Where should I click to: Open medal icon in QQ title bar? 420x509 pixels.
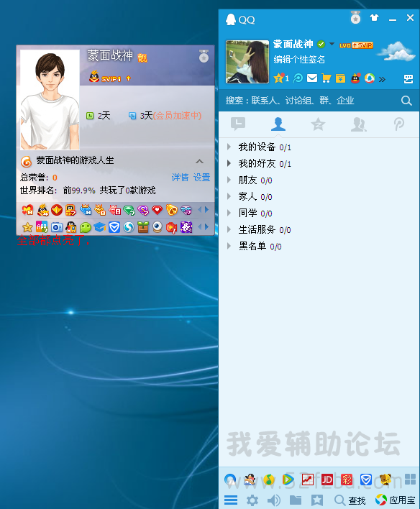pyautogui.click(x=356, y=17)
